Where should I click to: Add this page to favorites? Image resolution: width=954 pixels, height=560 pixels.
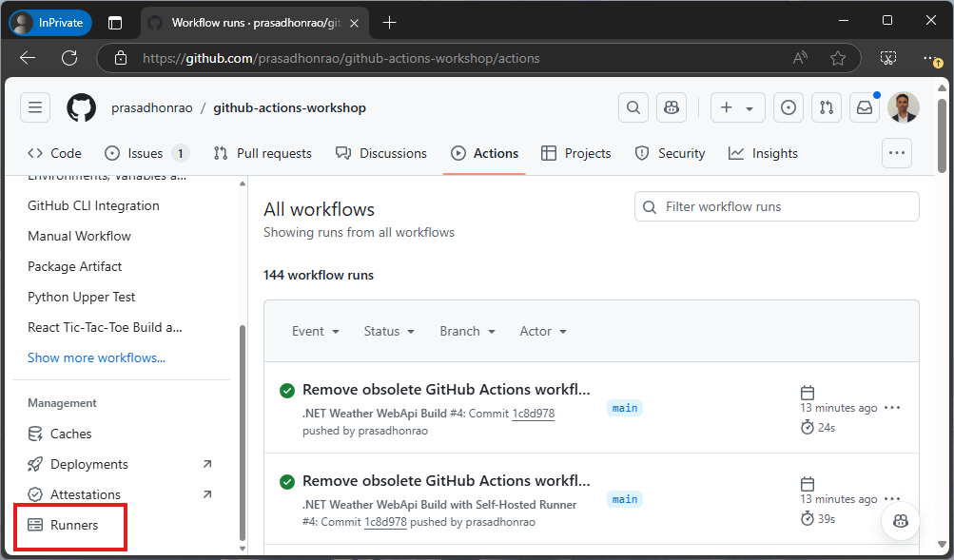click(838, 58)
